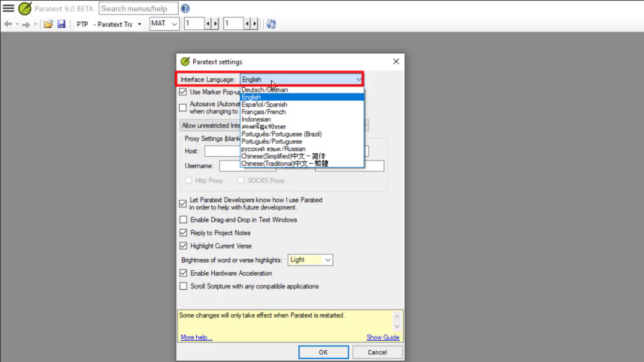644x362 pixels.
Task: Choose Español/Spanish in the language list
Action: coord(264,104)
